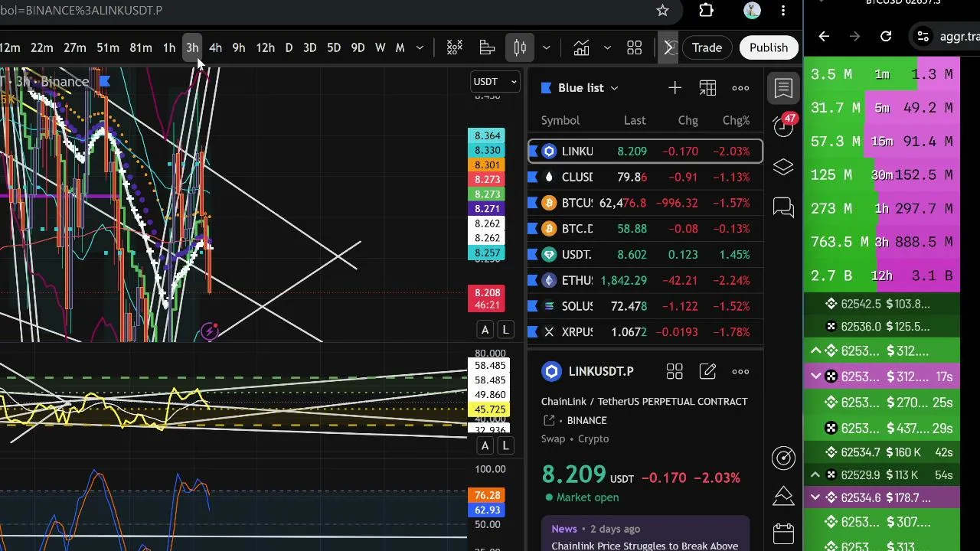Open the browser extensions puzzle icon

[x=706, y=11]
